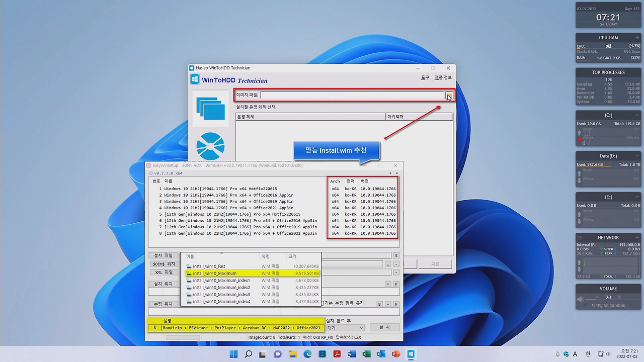
Task: Click install_win10_Fast file icon
Action: pyautogui.click(x=189, y=266)
